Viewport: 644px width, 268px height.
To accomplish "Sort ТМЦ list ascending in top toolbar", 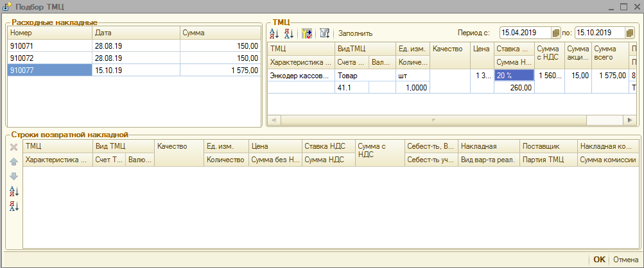I will pyautogui.click(x=275, y=33).
